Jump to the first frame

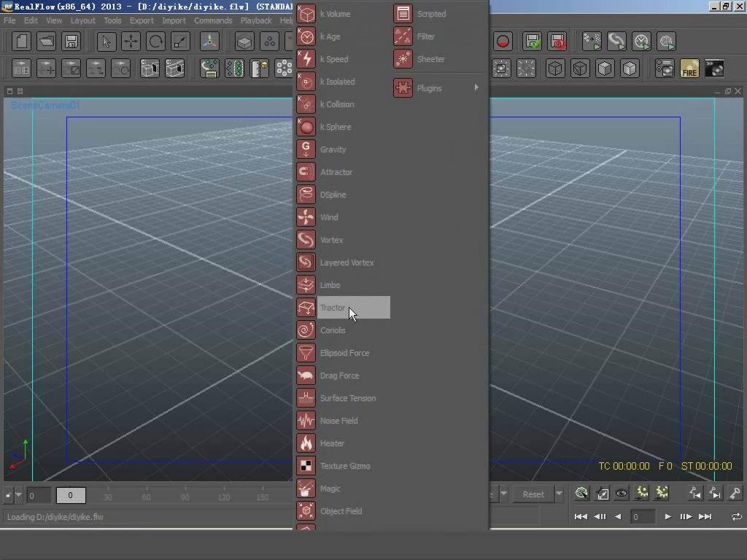(580, 517)
